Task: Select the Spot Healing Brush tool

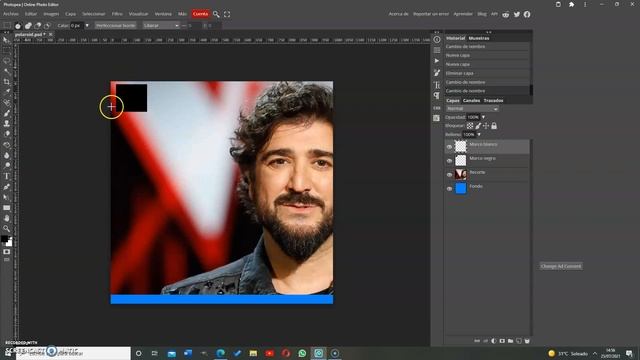Action: click(6, 103)
